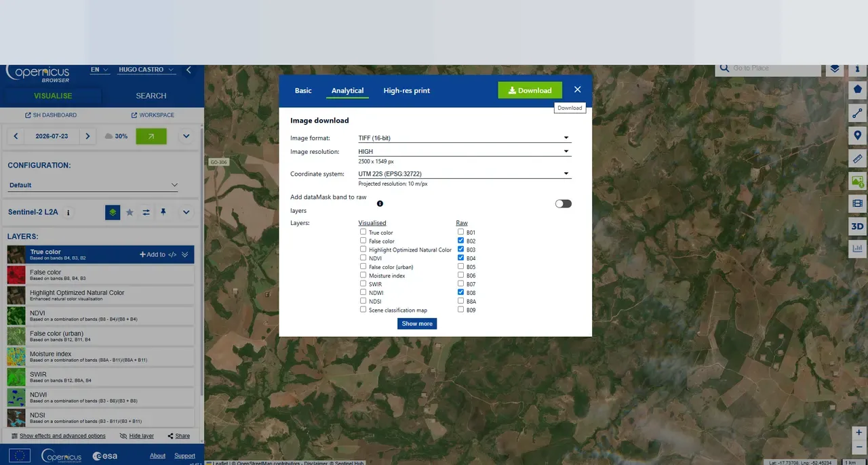Open the timelapse film tool

pyautogui.click(x=858, y=203)
